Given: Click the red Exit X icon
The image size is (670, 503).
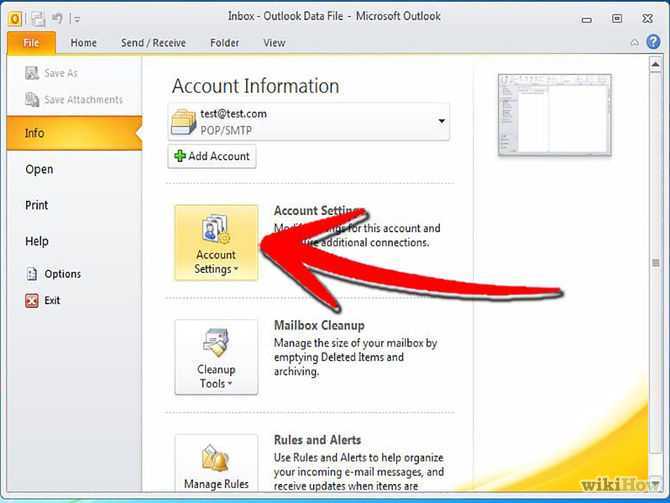Looking at the screenshot, I should point(32,300).
